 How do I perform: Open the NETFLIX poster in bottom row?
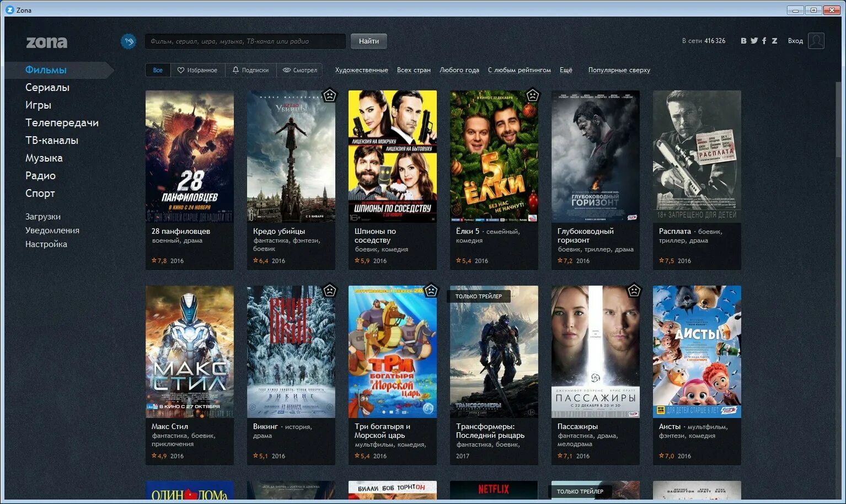click(494, 490)
